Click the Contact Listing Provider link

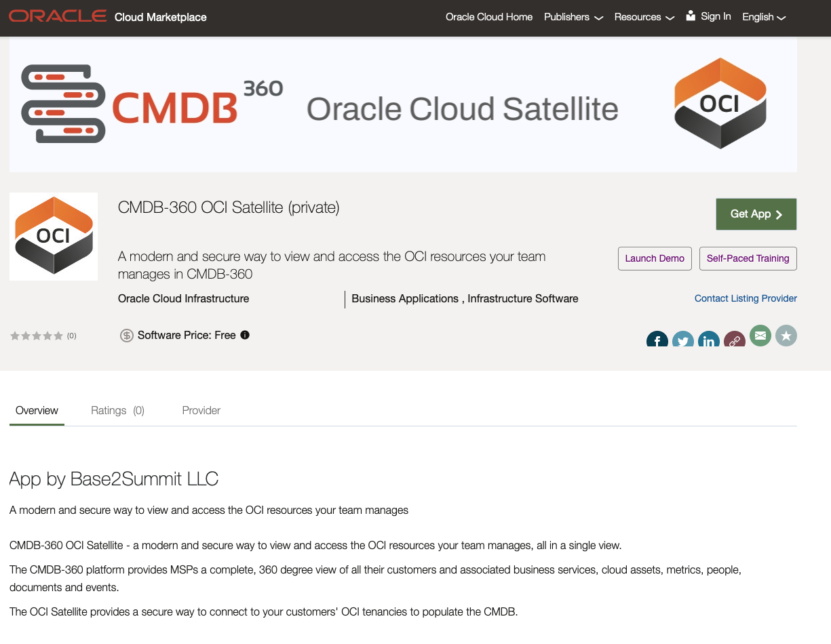(x=746, y=298)
